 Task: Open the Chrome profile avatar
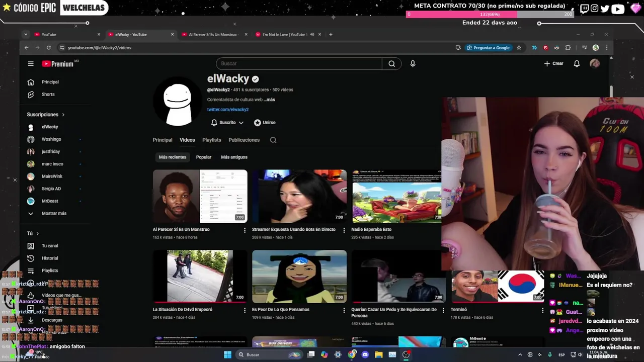pos(596,48)
